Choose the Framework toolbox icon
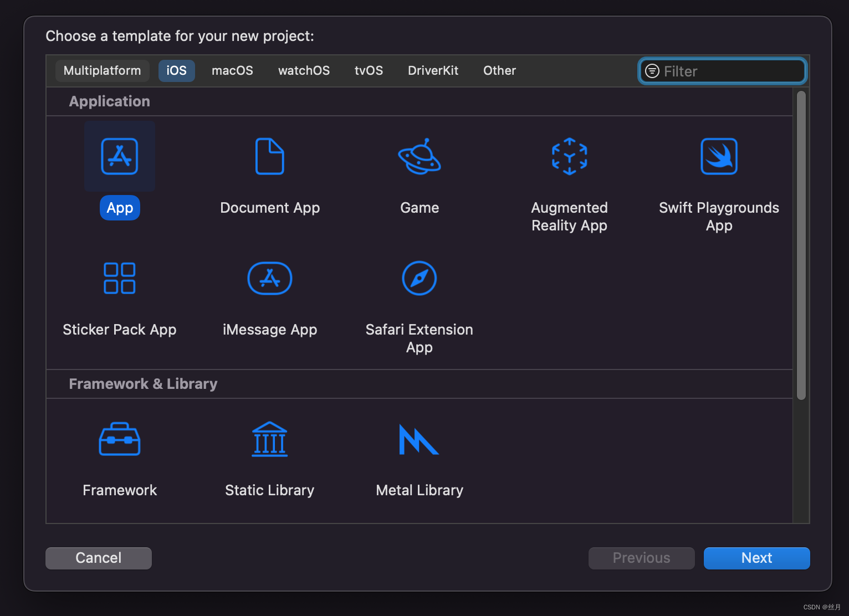Screen dimensions: 849x616 (120, 439)
